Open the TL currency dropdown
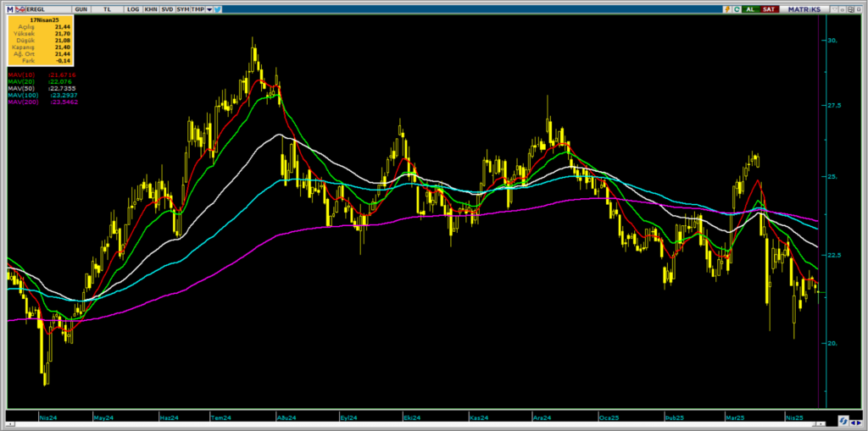The image size is (868, 431). coord(108,8)
